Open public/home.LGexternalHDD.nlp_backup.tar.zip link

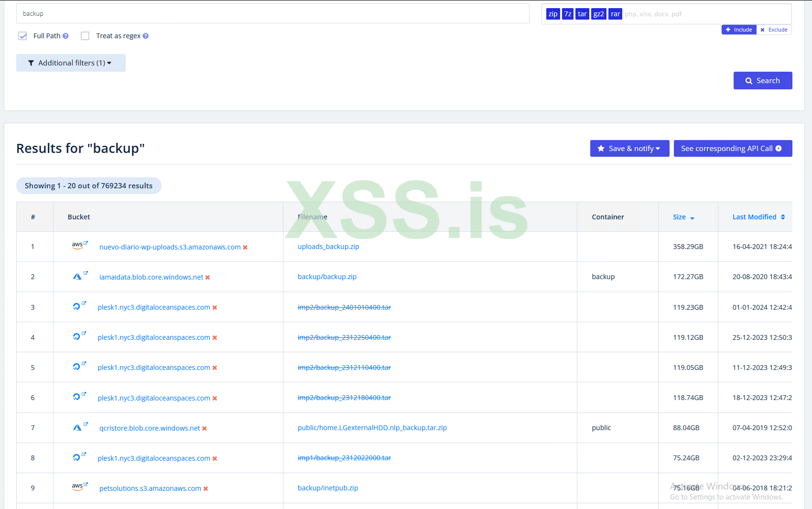click(372, 428)
